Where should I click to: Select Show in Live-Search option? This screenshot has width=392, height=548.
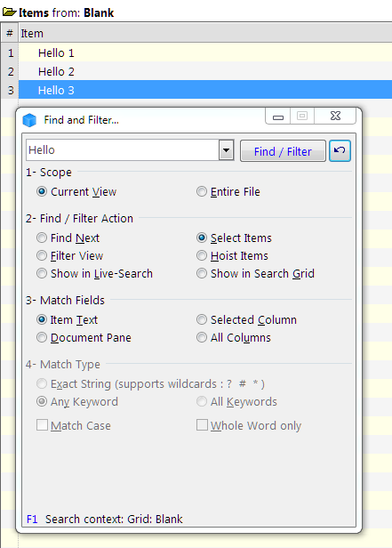pos(94,273)
